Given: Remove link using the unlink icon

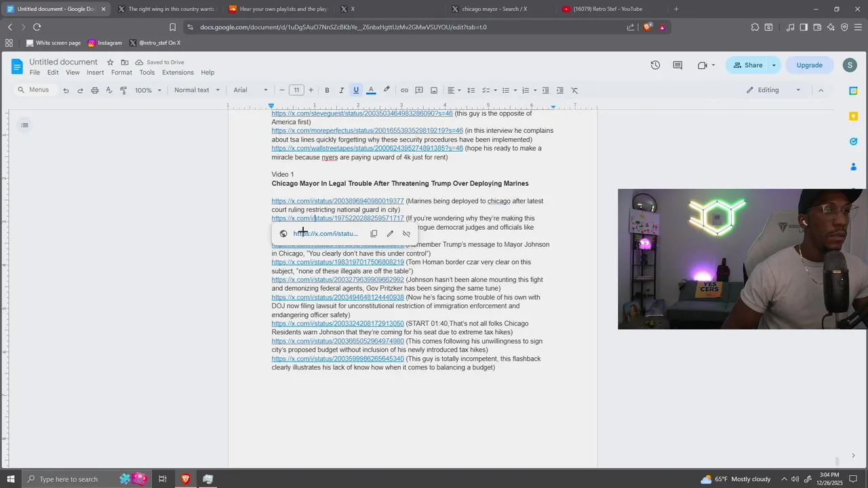Looking at the screenshot, I should 406,234.
